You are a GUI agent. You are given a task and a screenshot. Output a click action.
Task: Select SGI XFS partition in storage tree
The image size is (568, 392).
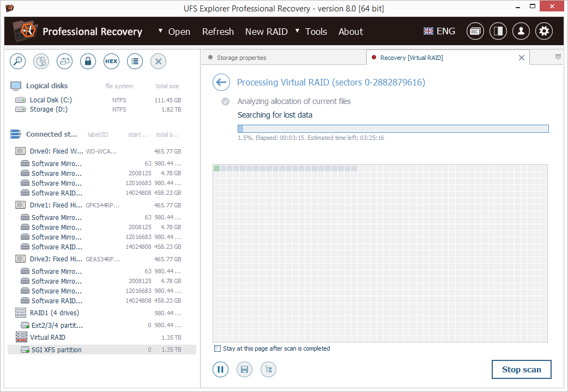pos(56,350)
